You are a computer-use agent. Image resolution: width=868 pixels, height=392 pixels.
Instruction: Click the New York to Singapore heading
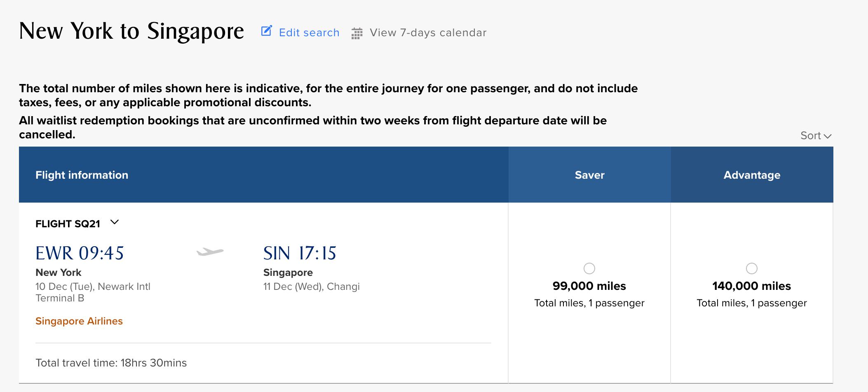point(131,31)
